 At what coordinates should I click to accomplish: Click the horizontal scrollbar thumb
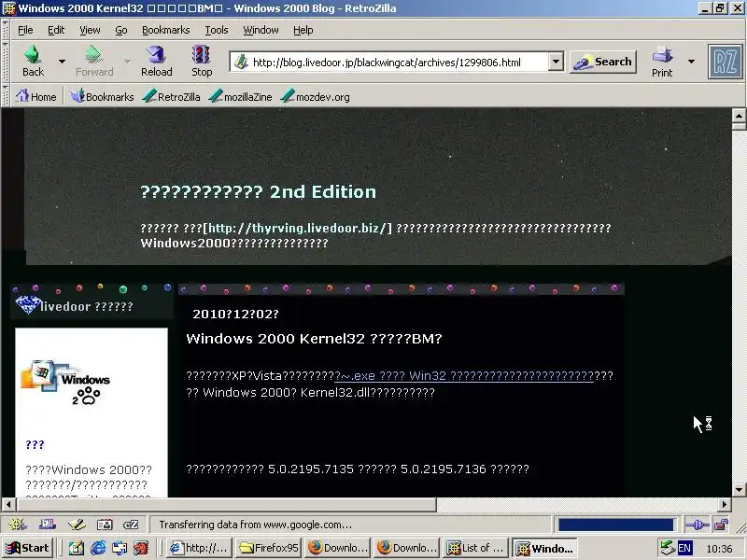pos(226,504)
